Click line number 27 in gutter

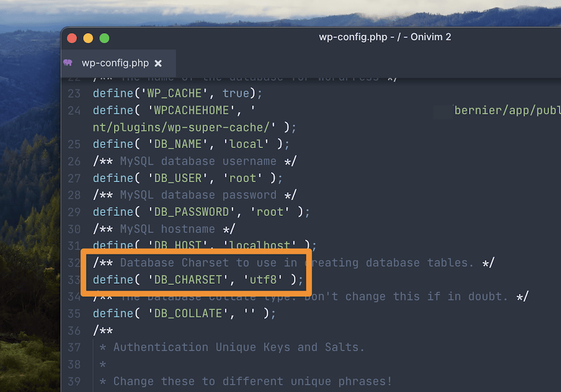(x=74, y=178)
